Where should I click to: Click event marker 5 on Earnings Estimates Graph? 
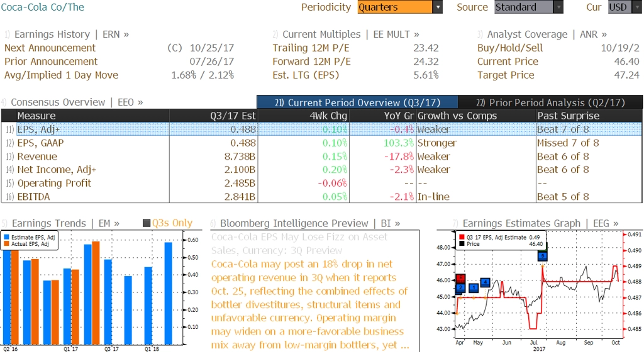coord(543,256)
